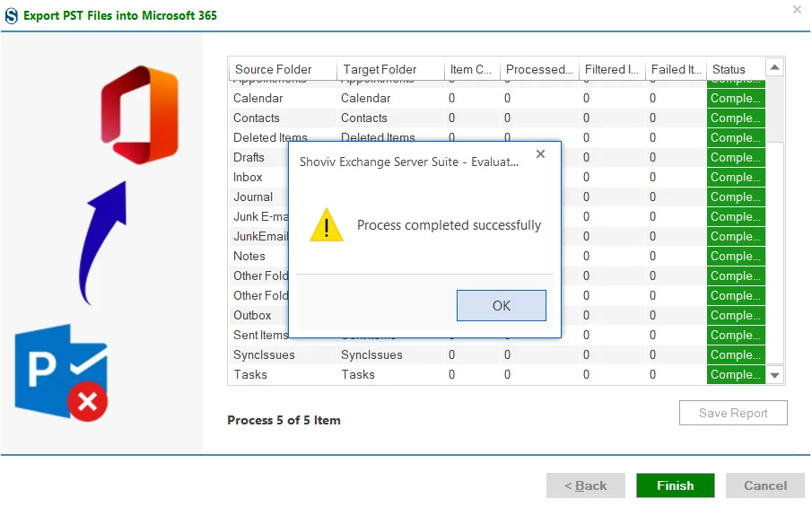The width and height of the screenshot is (812, 507).
Task: Click the PST file icon with red X
Action: (61, 372)
